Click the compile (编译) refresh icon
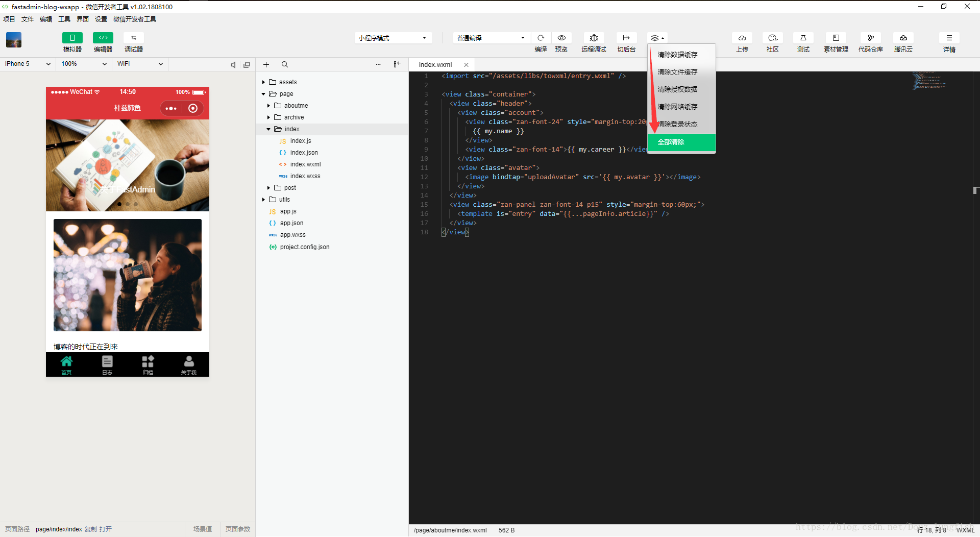 (541, 38)
